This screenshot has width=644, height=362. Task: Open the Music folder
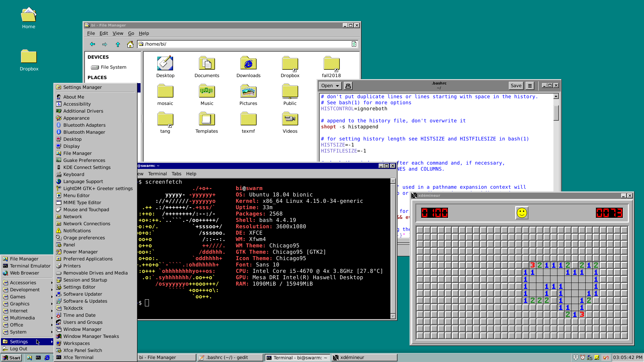click(x=207, y=91)
